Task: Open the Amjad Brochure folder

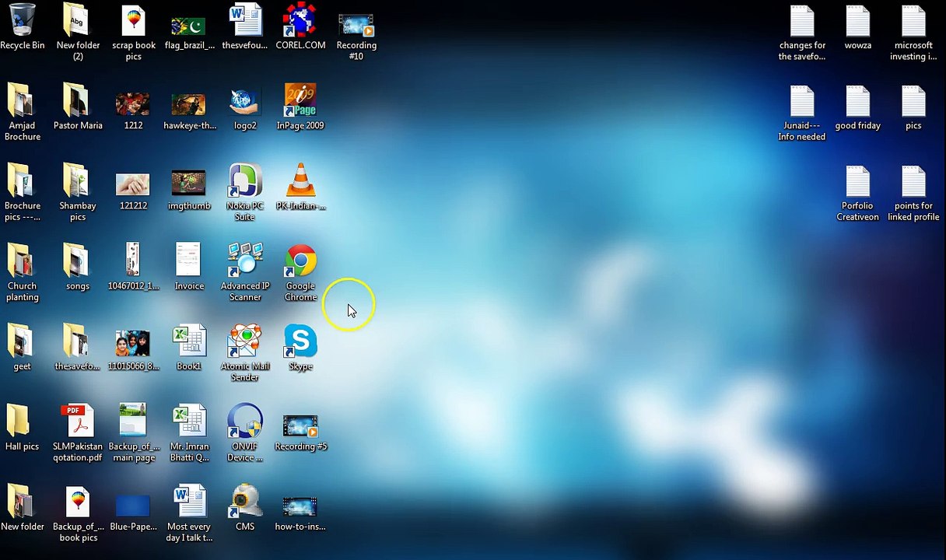Action: [x=22, y=101]
